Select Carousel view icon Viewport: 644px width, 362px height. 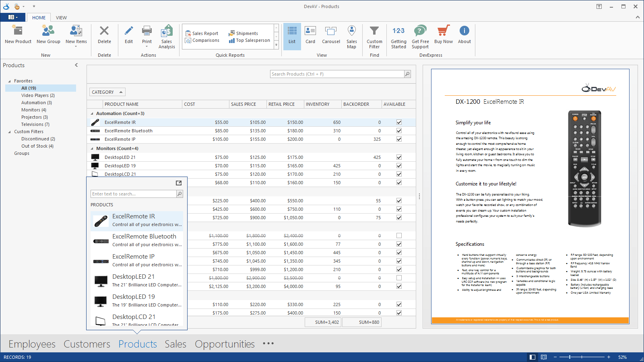click(x=331, y=31)
